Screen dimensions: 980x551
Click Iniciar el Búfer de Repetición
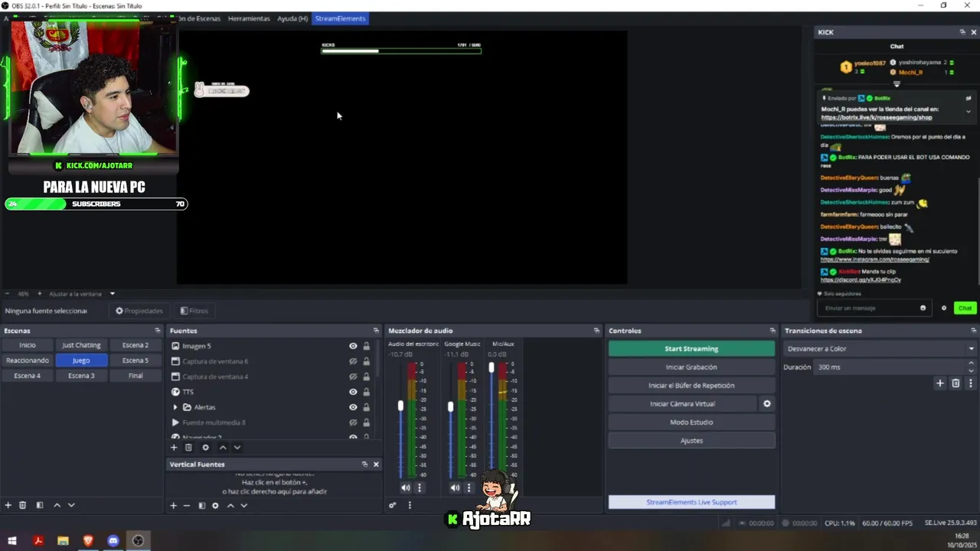point(691,386)
